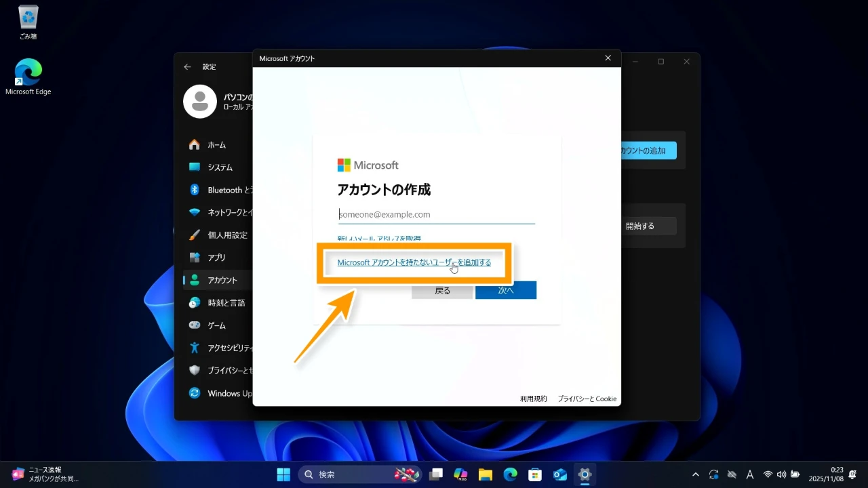
Task: Close the Microsoft アカウント dialog
Action: point(608,58)
